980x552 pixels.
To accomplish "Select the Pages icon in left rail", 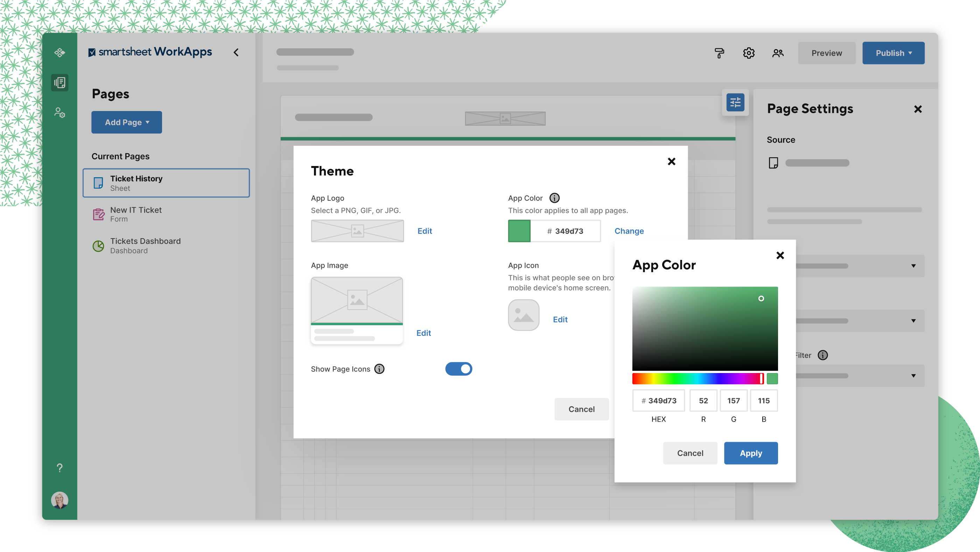I will point(60,83).
